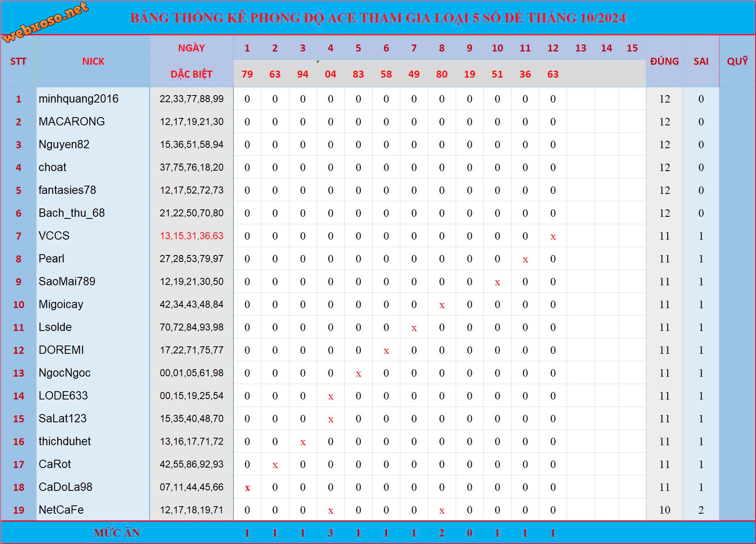Click the red x in the SaoMai789 row
Screen dimensions: 756x544
click(x=497, y=282)
